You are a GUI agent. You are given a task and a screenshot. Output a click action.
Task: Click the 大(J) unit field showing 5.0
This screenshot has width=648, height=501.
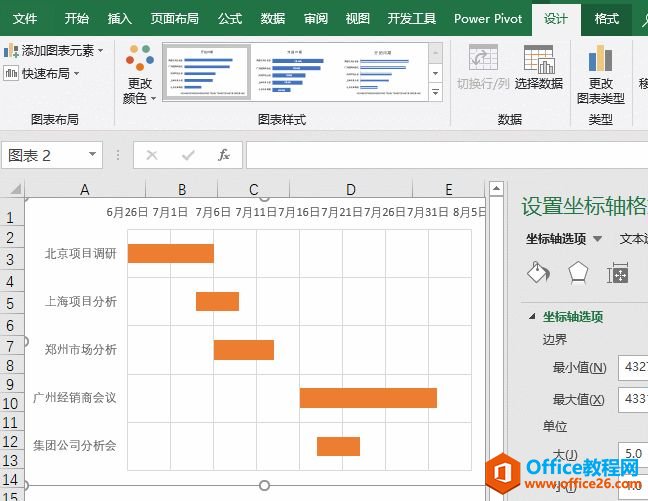(633, 453)
